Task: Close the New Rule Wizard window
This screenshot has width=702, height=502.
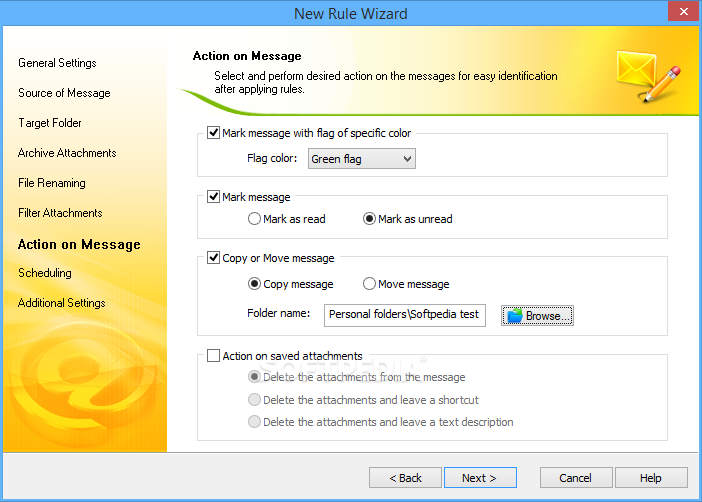Action: (x=683, y=12)
